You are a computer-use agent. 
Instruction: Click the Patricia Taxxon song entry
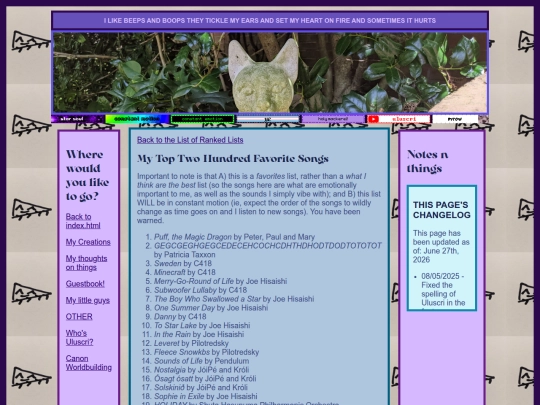pyautogui.click(x=268, y=250)
